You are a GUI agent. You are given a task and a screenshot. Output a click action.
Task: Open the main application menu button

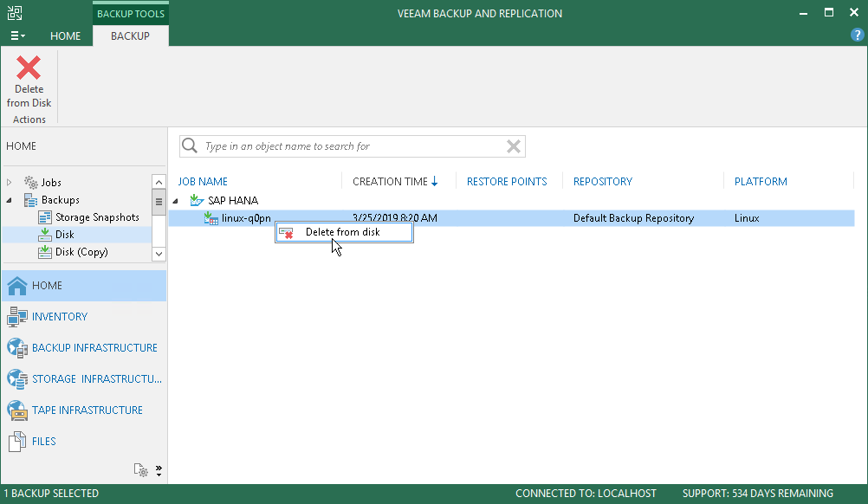[17, 36]
